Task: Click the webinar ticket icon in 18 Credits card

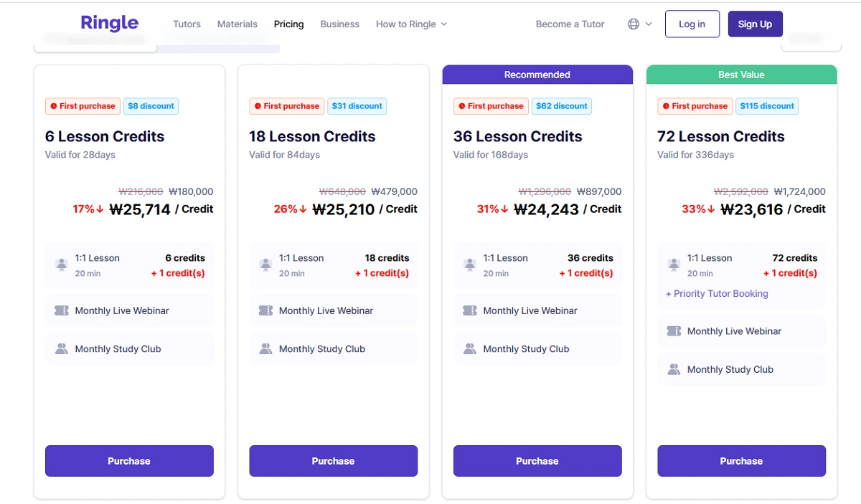Action: 265,310
